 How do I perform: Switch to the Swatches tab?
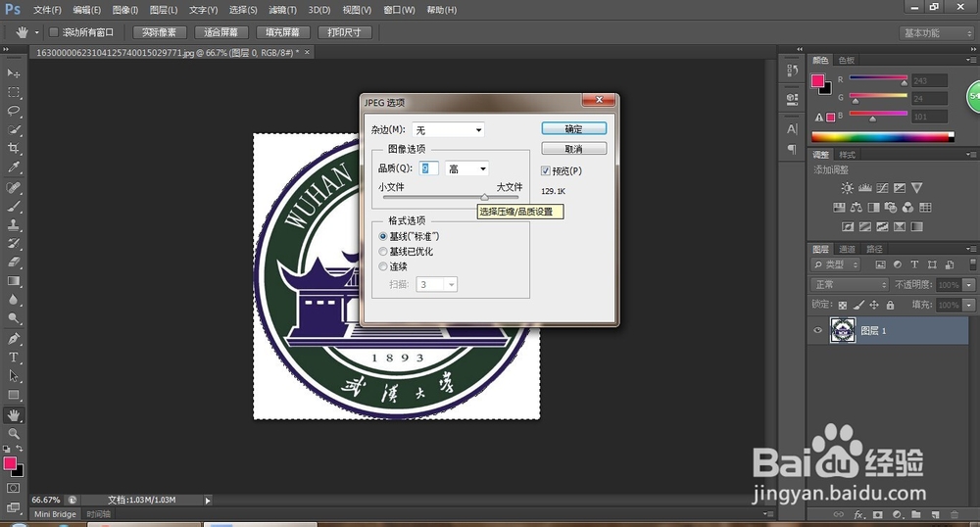847,60
